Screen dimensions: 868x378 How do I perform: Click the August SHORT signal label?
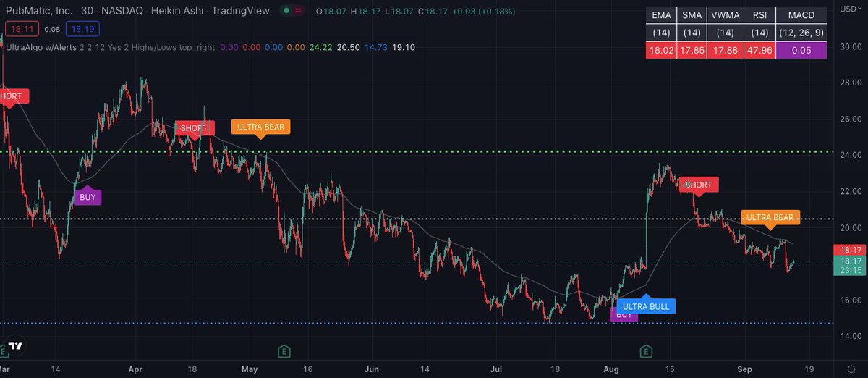(x=699, y=185)
